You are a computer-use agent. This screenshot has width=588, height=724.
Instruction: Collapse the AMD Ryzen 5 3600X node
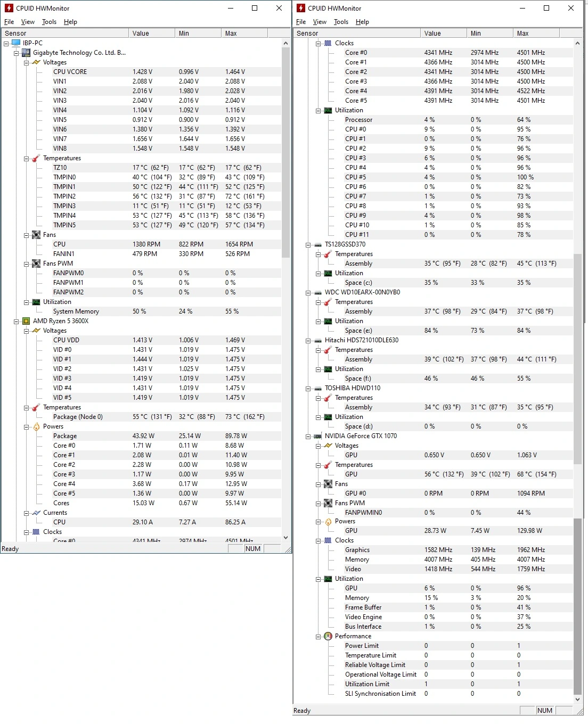point(17,321)
